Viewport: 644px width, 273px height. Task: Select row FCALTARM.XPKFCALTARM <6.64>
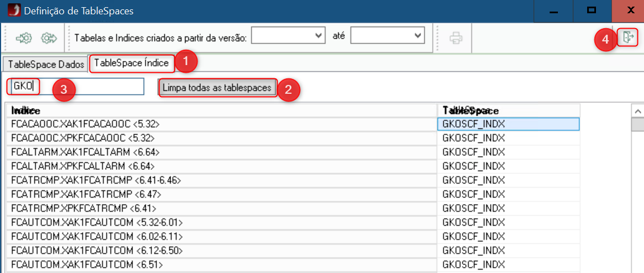[x=222, y=166]
